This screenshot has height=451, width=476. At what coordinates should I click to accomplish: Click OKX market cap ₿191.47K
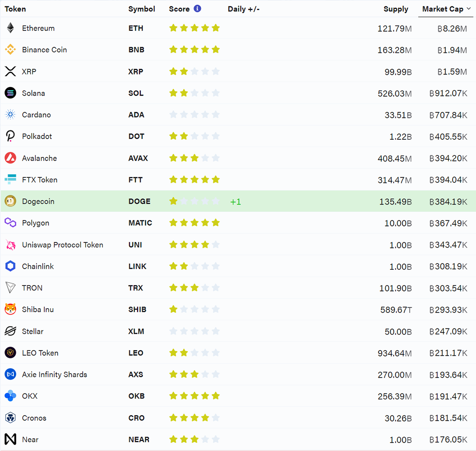click(x=449, y=396)
